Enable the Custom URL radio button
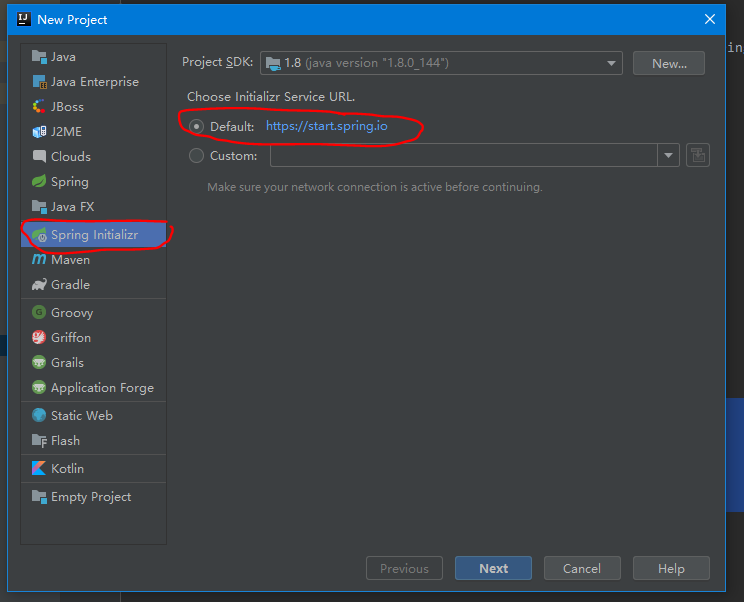This screenshot has height=602, width=744. (x=196, y=156)
